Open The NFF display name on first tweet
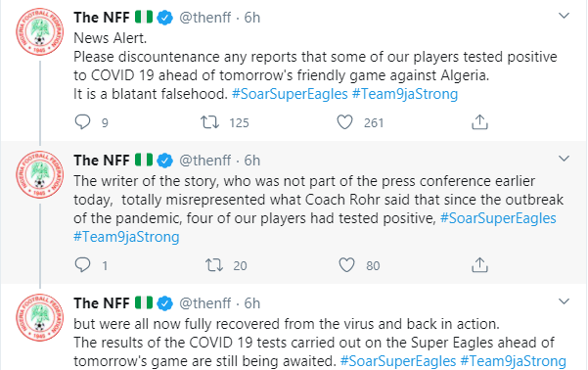Image resolution: width=588 pixels, height=370 pixels. (x=102, y=18)
